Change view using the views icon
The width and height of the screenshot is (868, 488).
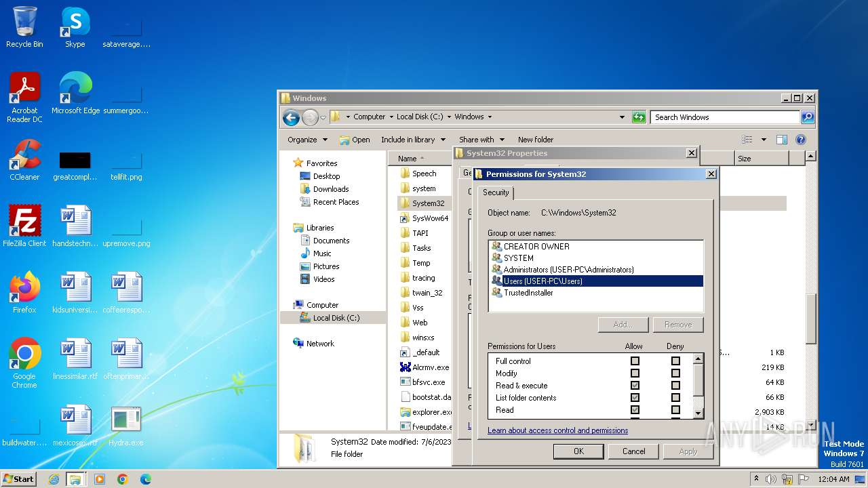pos(747,140)
